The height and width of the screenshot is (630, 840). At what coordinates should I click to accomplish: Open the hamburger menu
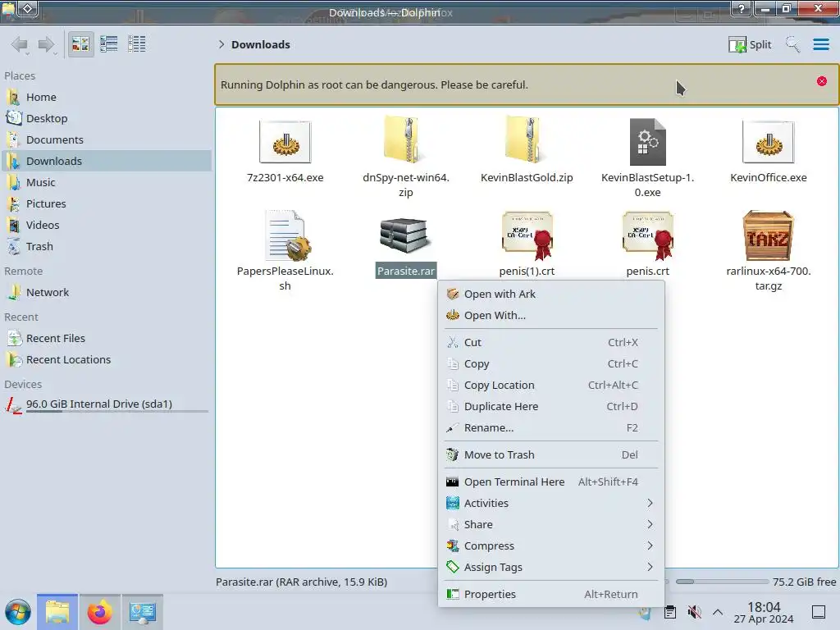(820, 44)
